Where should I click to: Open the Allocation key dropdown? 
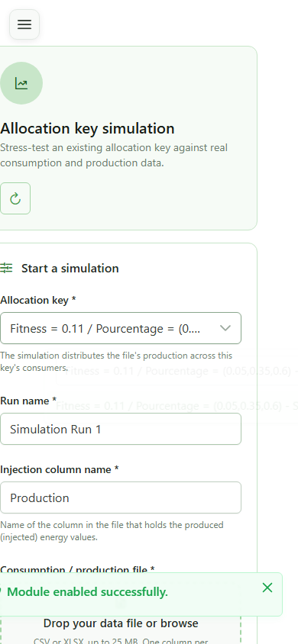click(121, 328)
